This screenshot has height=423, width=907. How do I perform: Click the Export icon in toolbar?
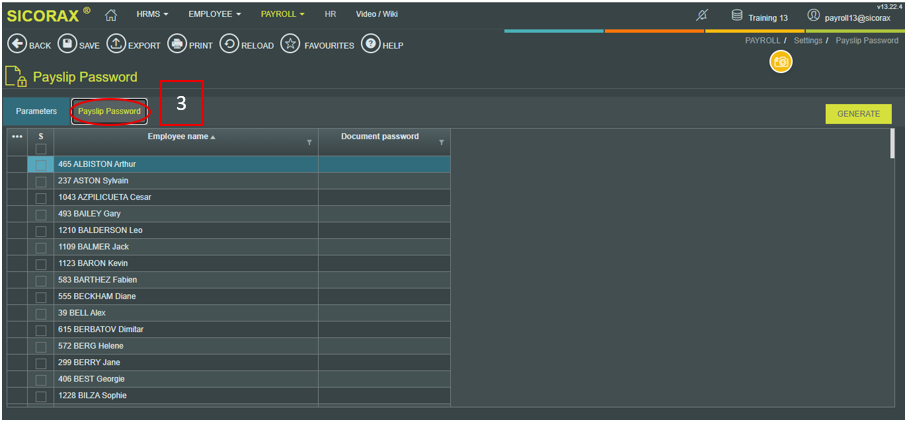click(116, 45)
